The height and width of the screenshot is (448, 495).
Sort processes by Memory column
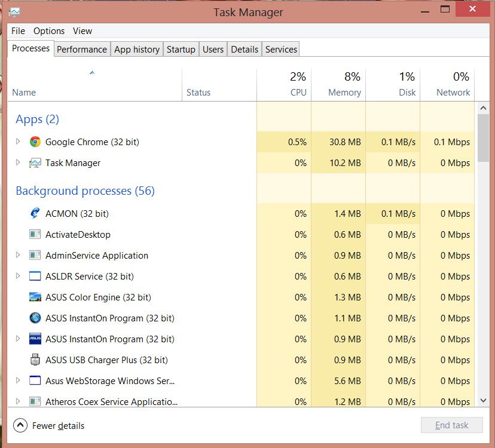click(338, 85)
